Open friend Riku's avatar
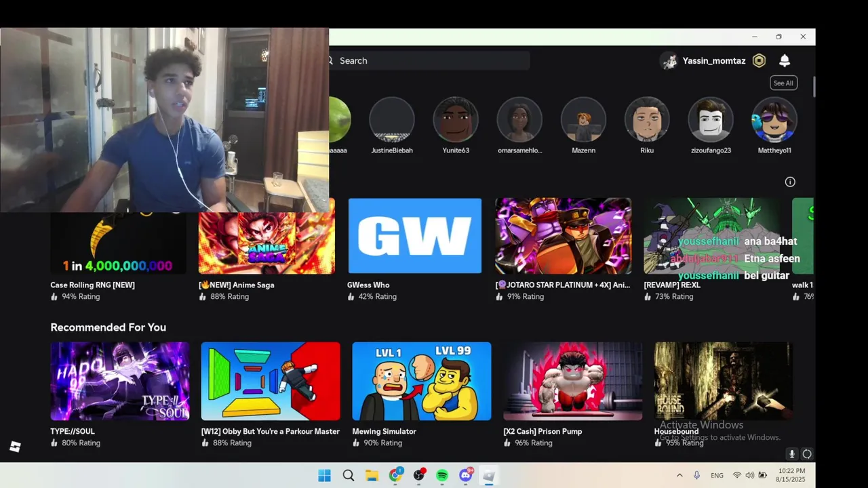Image resolution: width=868 pixels, height=488 pixels. pos(647,119)
